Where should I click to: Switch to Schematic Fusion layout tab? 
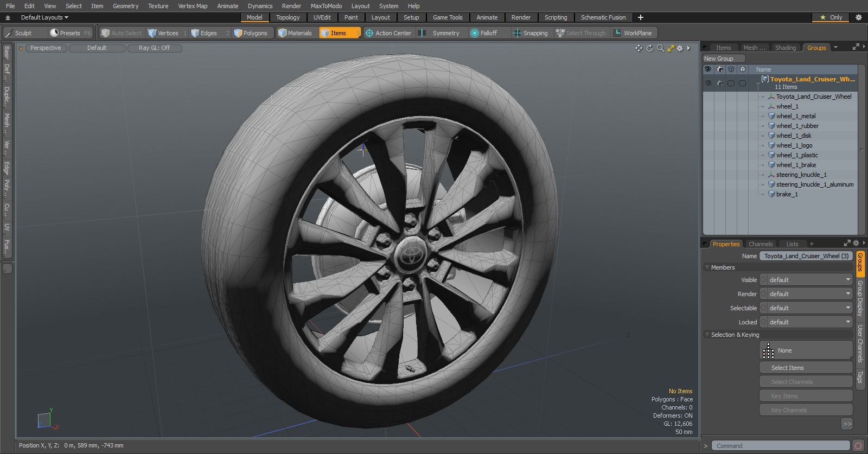603,17
